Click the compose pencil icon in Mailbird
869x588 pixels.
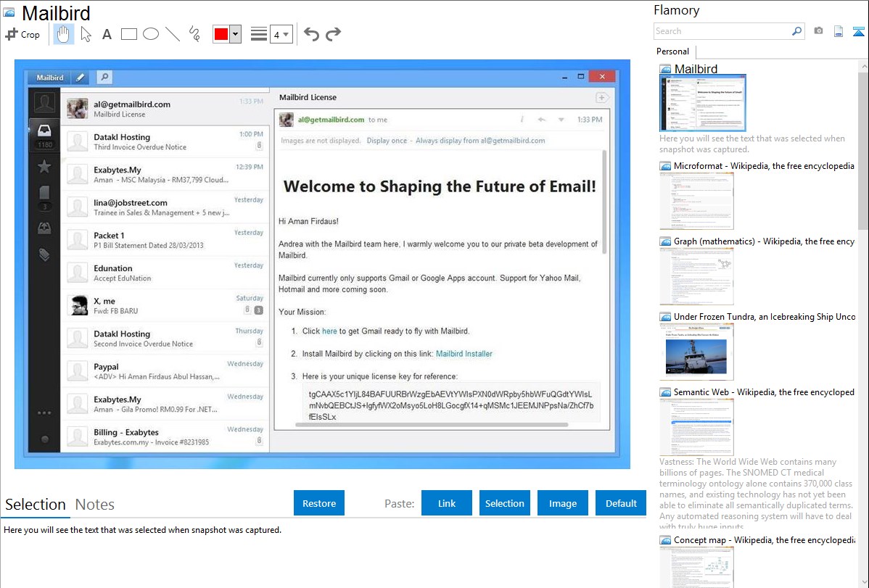(81, 78)
